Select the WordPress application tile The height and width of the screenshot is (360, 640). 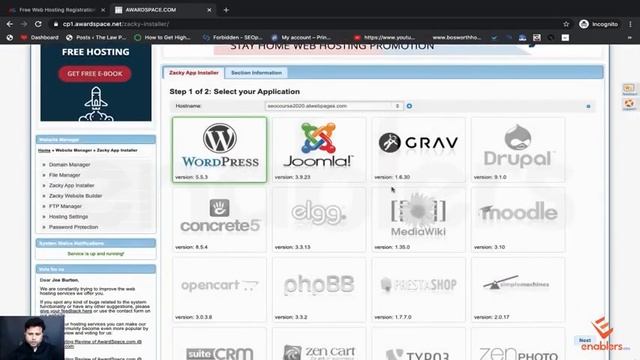[220, 150]
